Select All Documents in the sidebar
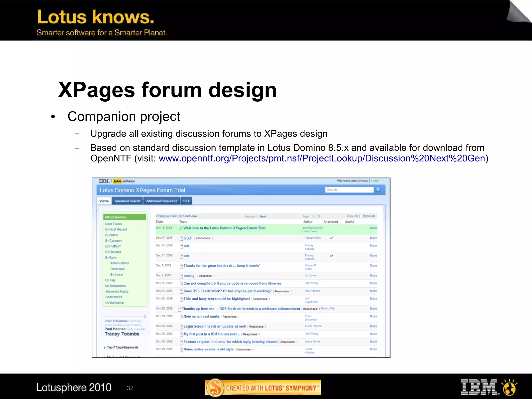 tap(124, 217)
